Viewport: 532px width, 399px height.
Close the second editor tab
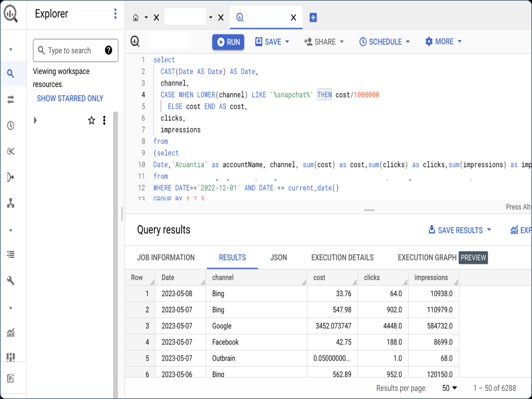pyautogui.click(x=221, y=18)
